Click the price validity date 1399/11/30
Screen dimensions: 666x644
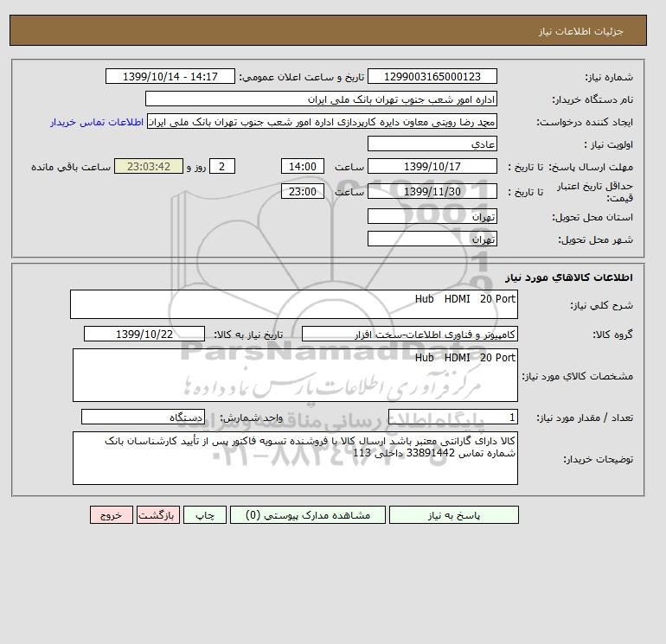tap(432, 191)
